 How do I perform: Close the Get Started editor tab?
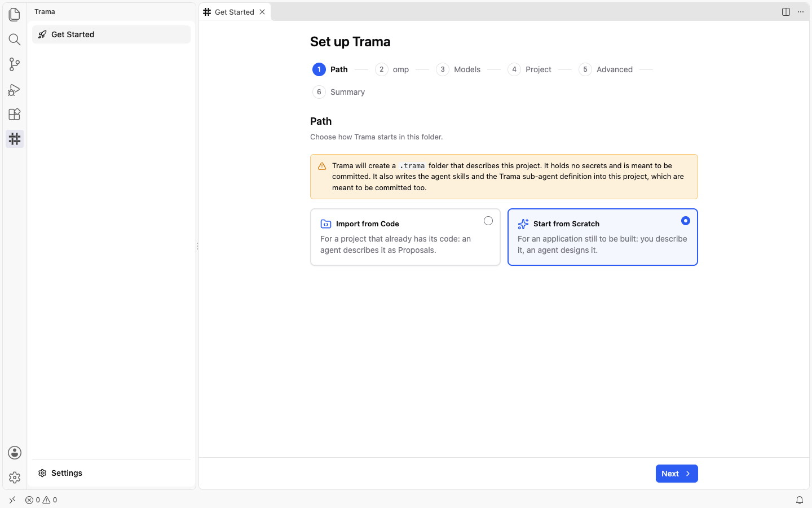[x=262, y=12]
